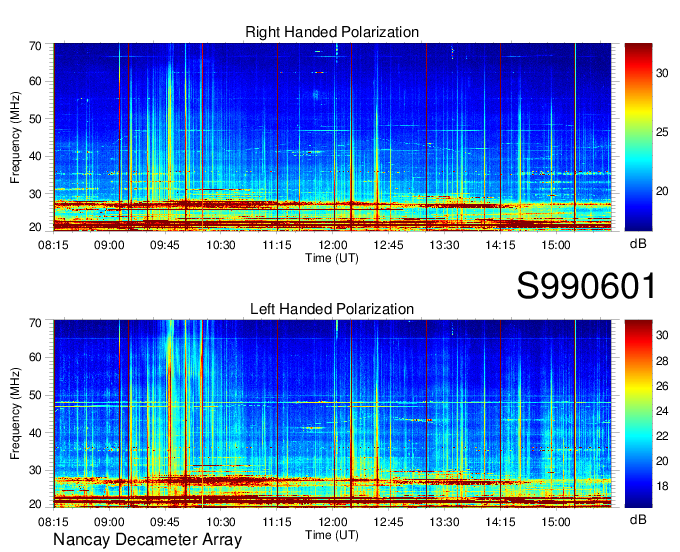Click the 08:15 time tick under the Left Handed plot
This screenshot has height=552, width=680.
(x=53, y=522)
